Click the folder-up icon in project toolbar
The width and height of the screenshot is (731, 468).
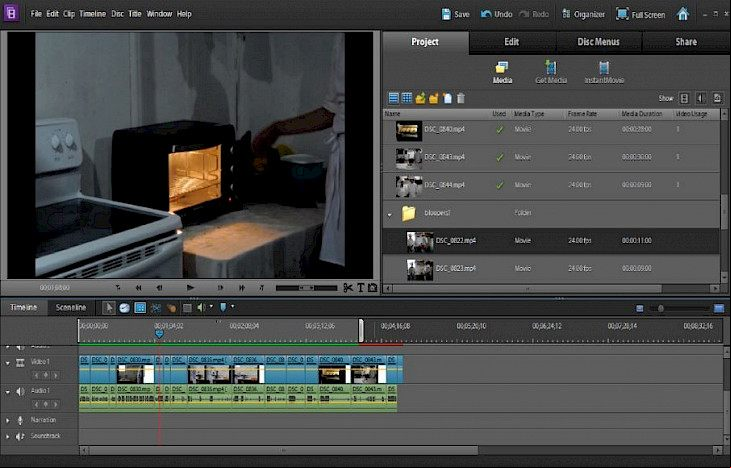tap(420, 98)
